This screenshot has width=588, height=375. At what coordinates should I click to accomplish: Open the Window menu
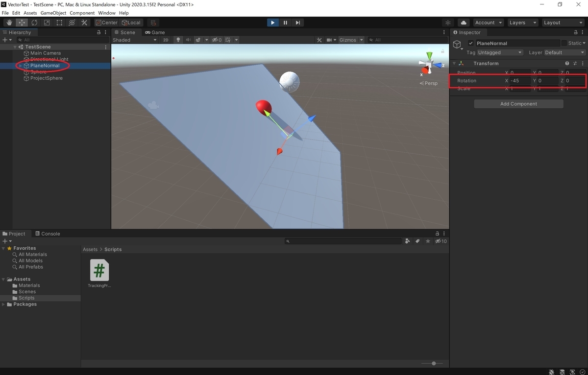107,13
